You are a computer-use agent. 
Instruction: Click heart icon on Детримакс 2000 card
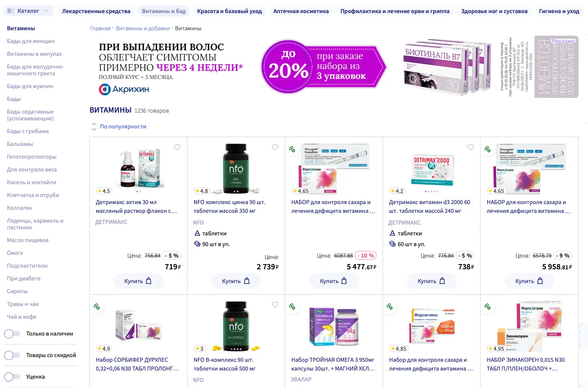pos(471,147)
